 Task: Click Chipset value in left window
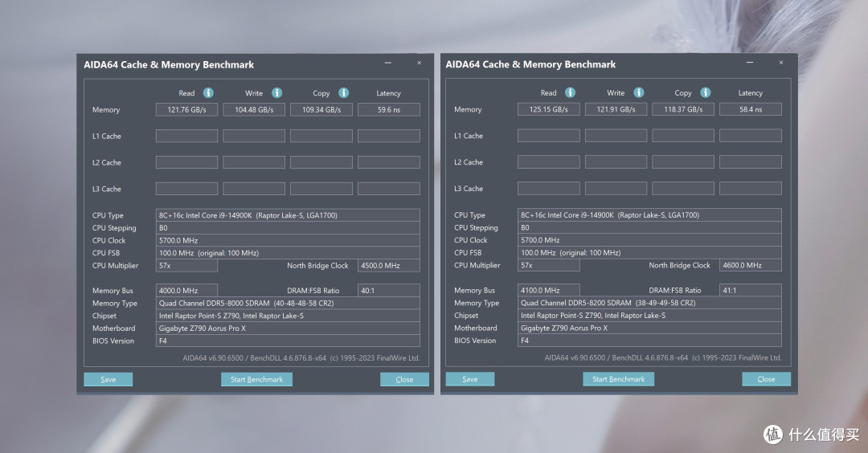tap(288, 316)
